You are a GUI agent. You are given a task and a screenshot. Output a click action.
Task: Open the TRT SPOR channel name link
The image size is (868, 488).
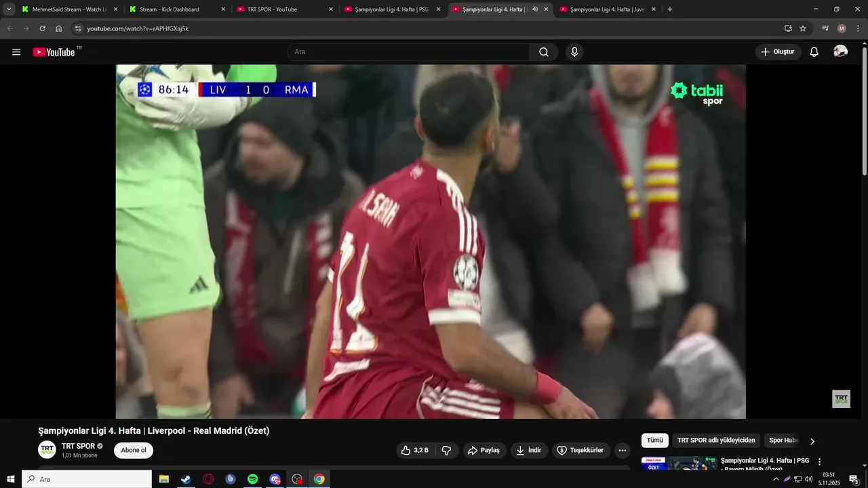coord(78,446)
